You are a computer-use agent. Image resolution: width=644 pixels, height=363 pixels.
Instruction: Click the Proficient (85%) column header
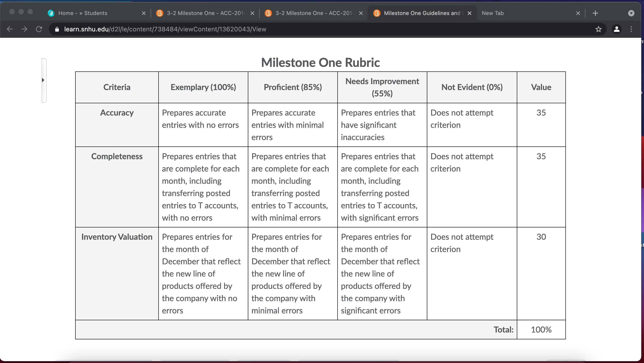293,87
